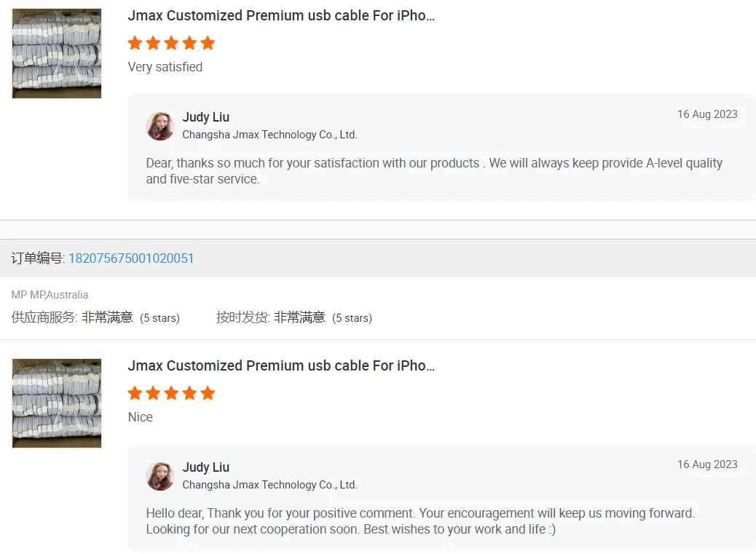Click Changsha Jmax Technology in the "Dear, thanks" reply

pyautogui.click(x=269, y=135)
